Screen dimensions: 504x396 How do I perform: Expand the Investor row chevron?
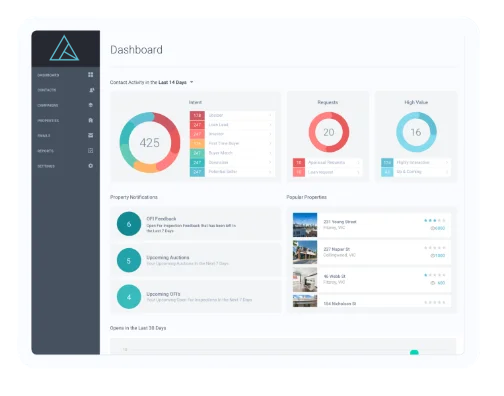(270, 134)
